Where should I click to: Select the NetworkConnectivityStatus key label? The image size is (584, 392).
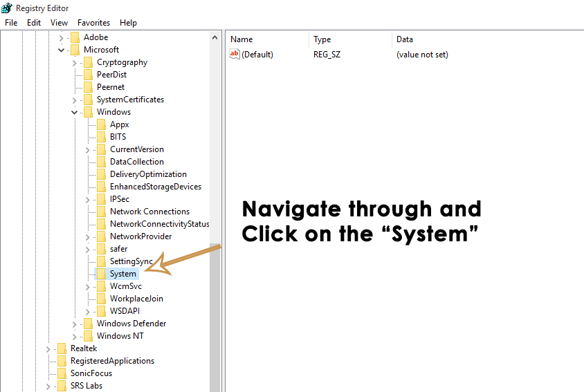coord(159,224)
